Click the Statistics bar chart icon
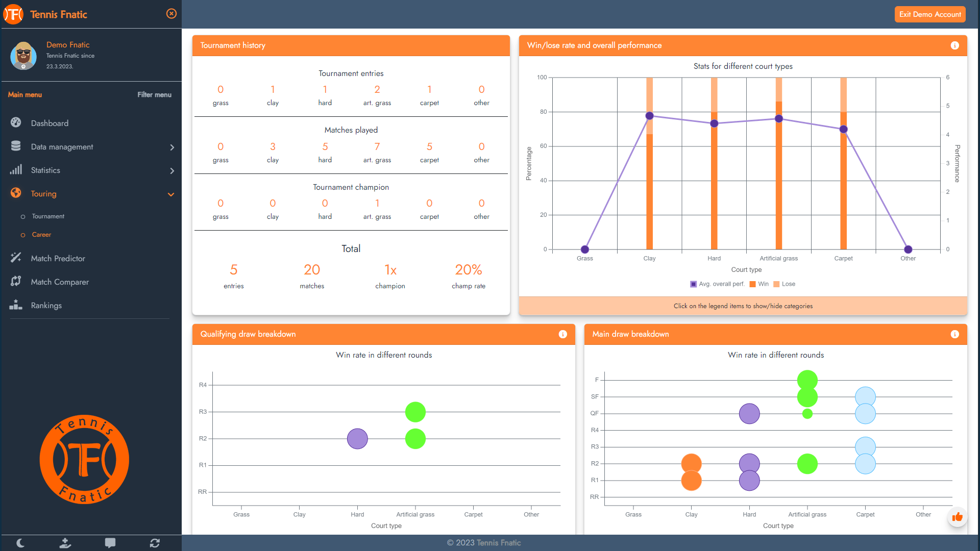 click(x=16, y=169)
